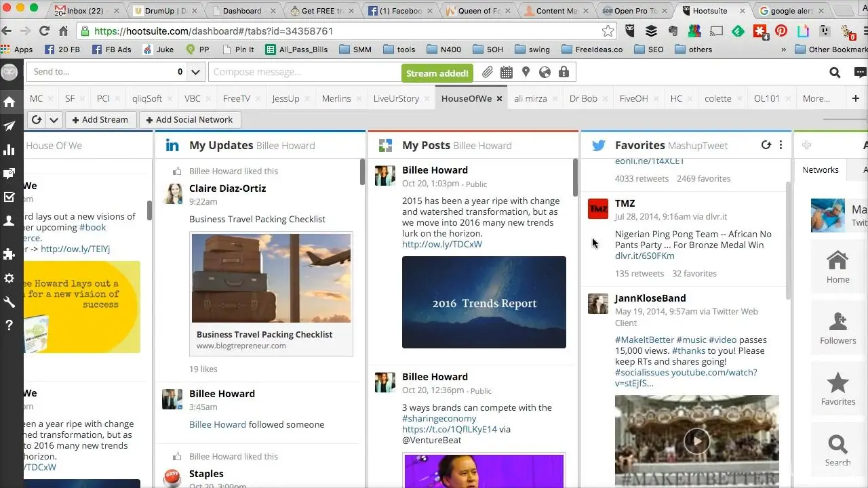Open the 2016 Trends Report image
The height and width of the screenshot is (488, 868).
coord(484,302)
